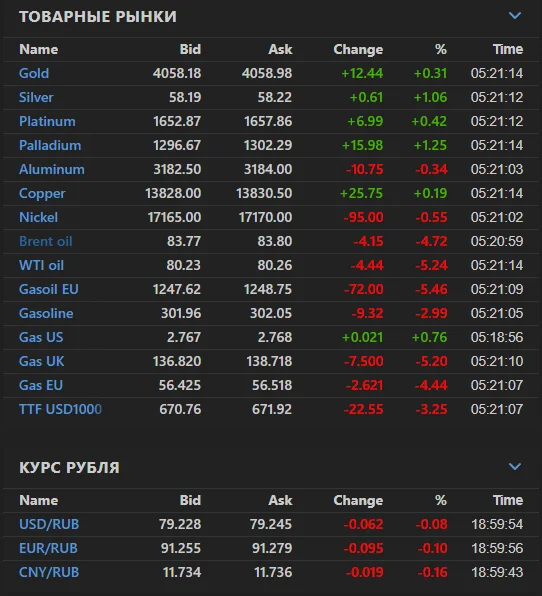Open the CNY/RUB currency pair
This screenshot has height=596, width=542.
49,572
